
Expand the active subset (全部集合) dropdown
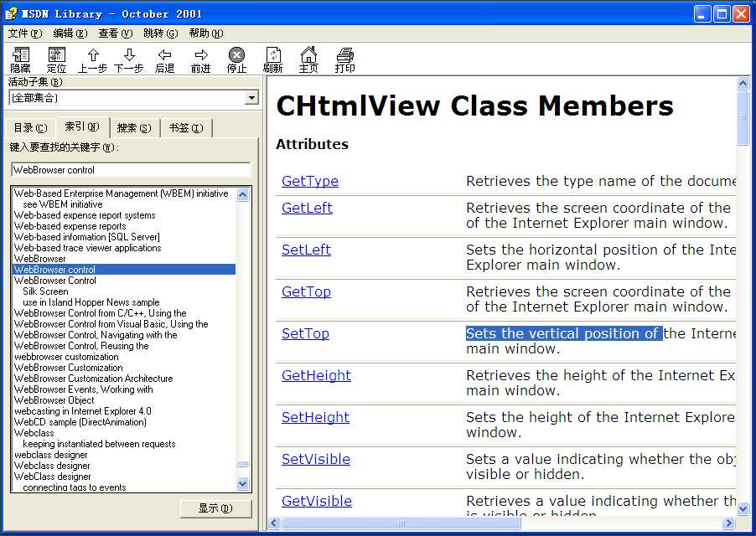251,98
